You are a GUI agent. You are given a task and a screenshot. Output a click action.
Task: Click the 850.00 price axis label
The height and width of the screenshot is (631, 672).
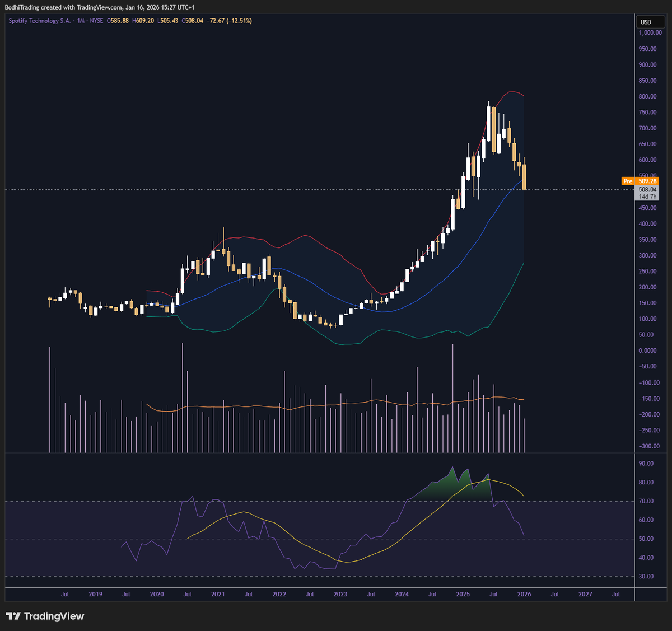648,81
